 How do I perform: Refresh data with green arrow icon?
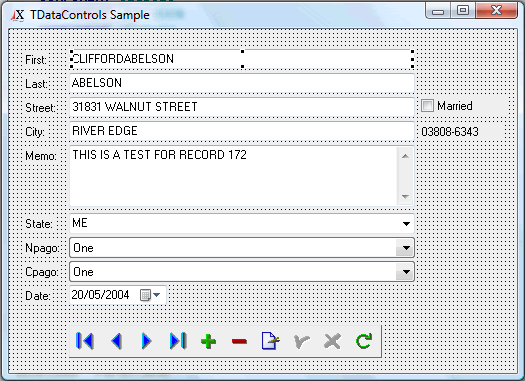[x=364, y=341]
